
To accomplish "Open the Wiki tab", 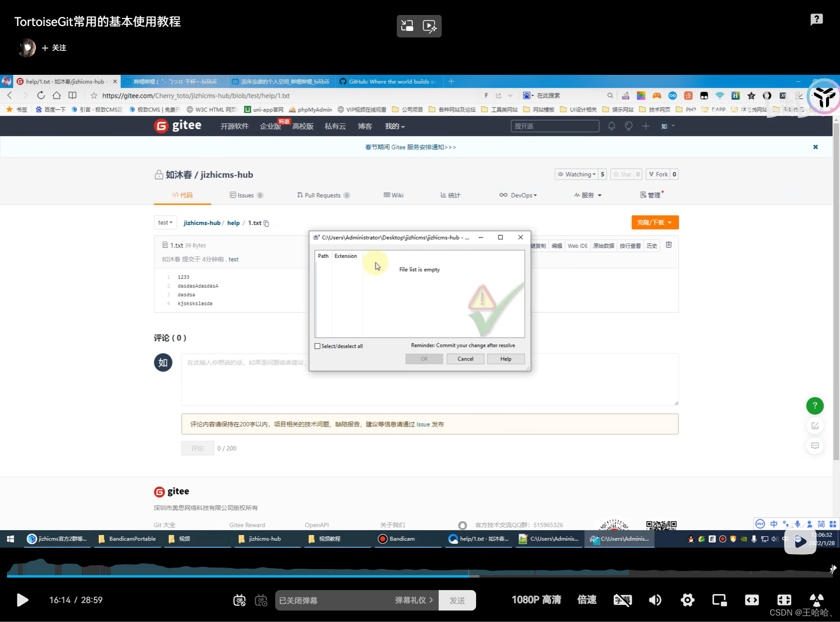I will 393,195.
